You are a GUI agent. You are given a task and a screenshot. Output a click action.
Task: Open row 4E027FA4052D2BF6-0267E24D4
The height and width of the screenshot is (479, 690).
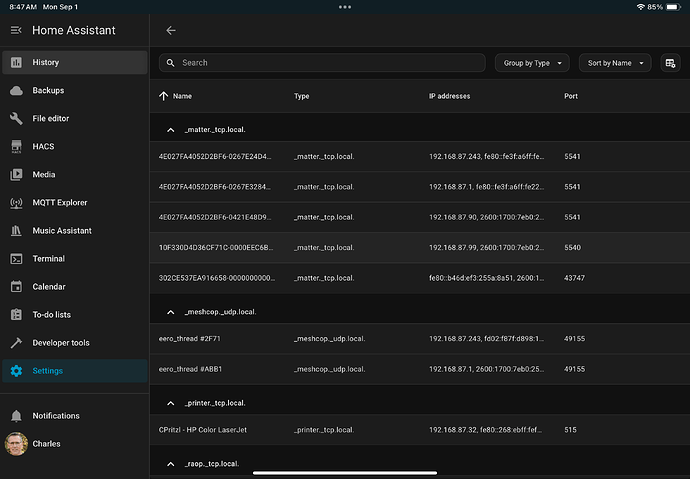(419, 157)
